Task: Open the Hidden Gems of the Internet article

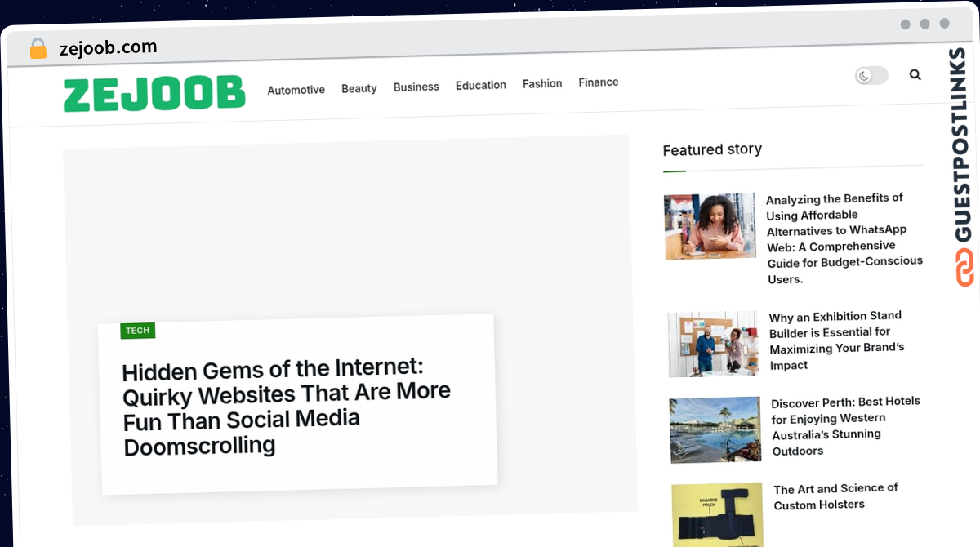Action: click(286, 406)
